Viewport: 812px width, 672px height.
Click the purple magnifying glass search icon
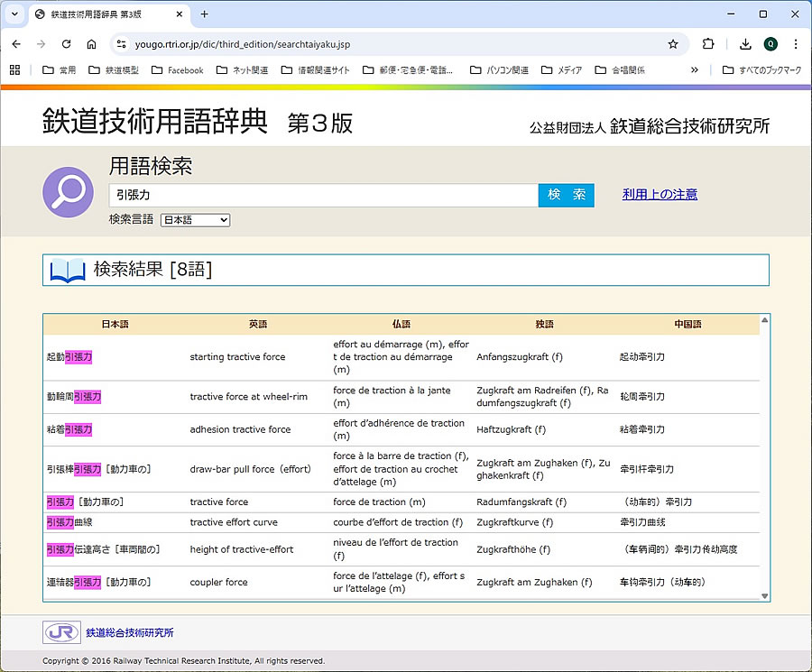pos(68,192)
